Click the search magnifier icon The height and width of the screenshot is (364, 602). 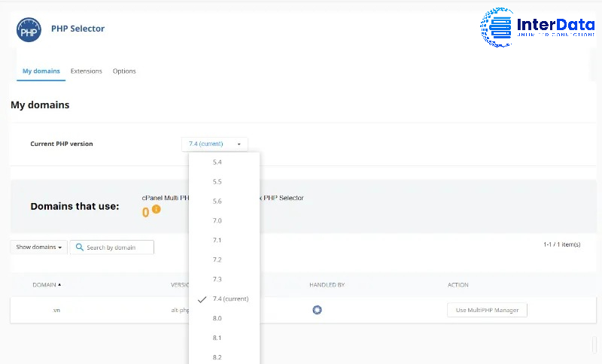click(x=80, y=247)
